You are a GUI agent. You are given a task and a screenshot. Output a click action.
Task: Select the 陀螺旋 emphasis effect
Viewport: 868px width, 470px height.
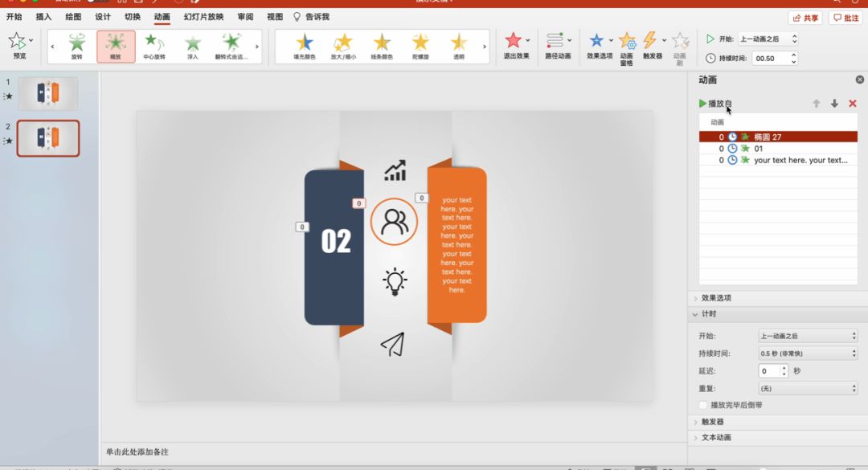(x=420, y=46)
